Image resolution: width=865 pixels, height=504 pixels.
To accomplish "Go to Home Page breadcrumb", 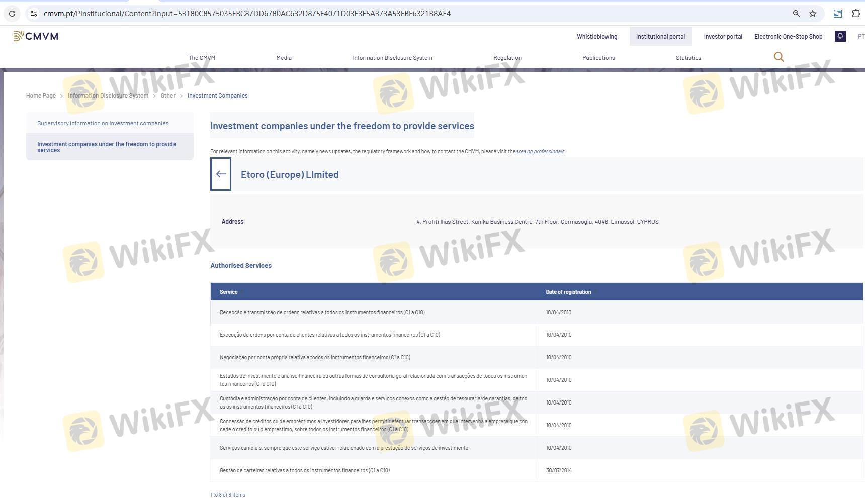I will (x=41, y=96).
